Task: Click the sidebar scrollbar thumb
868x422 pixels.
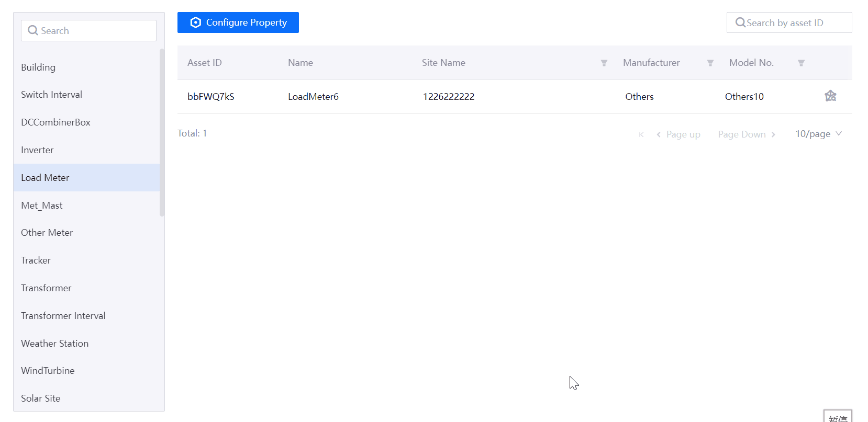Action: pos(162,132)
